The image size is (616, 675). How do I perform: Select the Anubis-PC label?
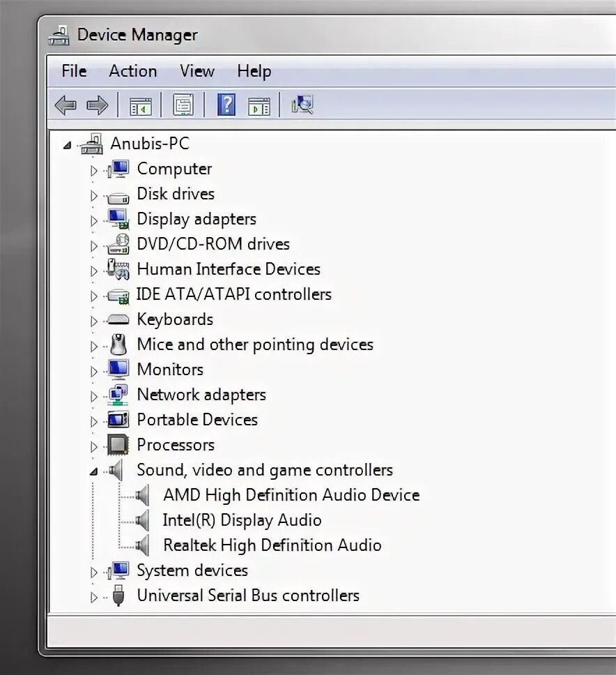point(150,144)
